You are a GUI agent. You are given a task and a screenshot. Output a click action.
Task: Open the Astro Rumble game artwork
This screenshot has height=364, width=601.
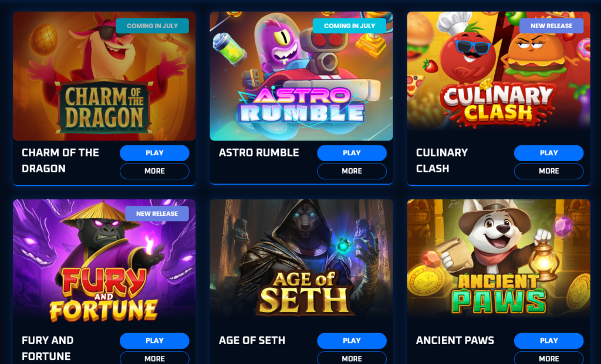point(301,76)
